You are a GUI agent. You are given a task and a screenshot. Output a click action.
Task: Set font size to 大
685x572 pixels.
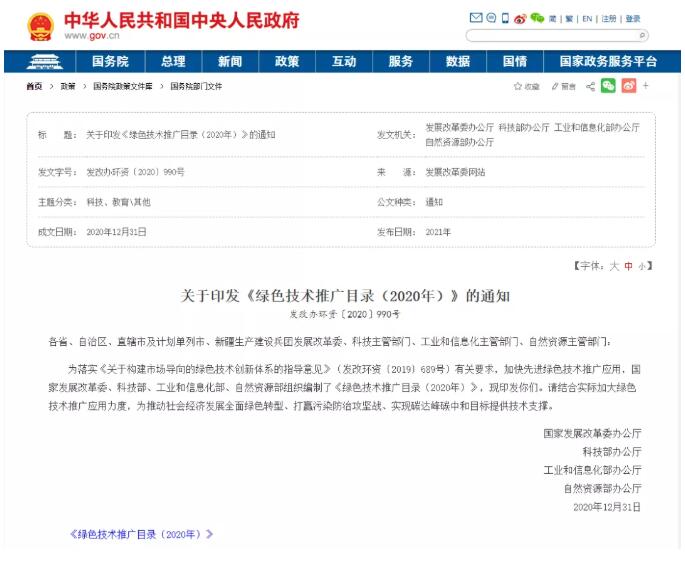[x=614, y=266]
